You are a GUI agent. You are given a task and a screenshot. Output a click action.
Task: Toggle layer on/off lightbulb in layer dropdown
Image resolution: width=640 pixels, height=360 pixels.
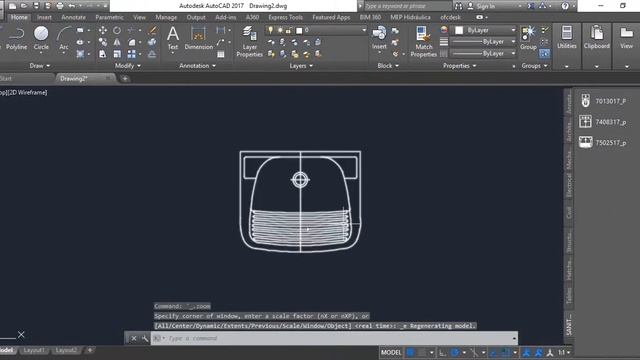click(270, 30)
